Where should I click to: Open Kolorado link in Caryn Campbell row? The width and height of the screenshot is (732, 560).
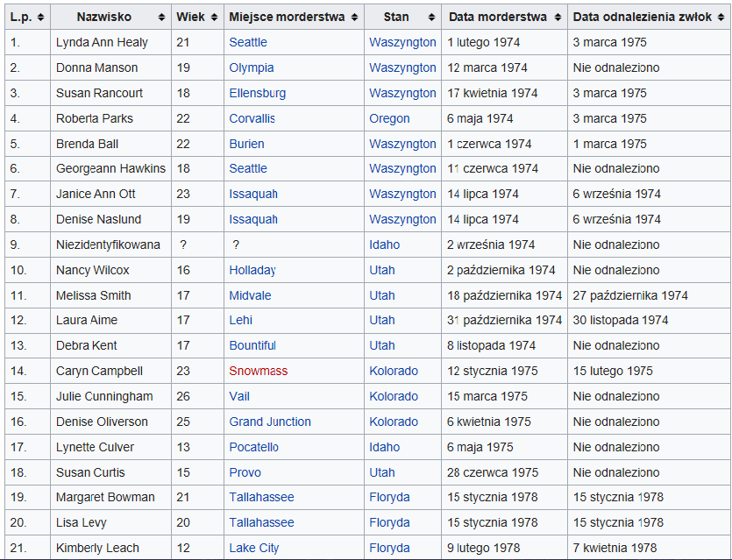point(394,371)
